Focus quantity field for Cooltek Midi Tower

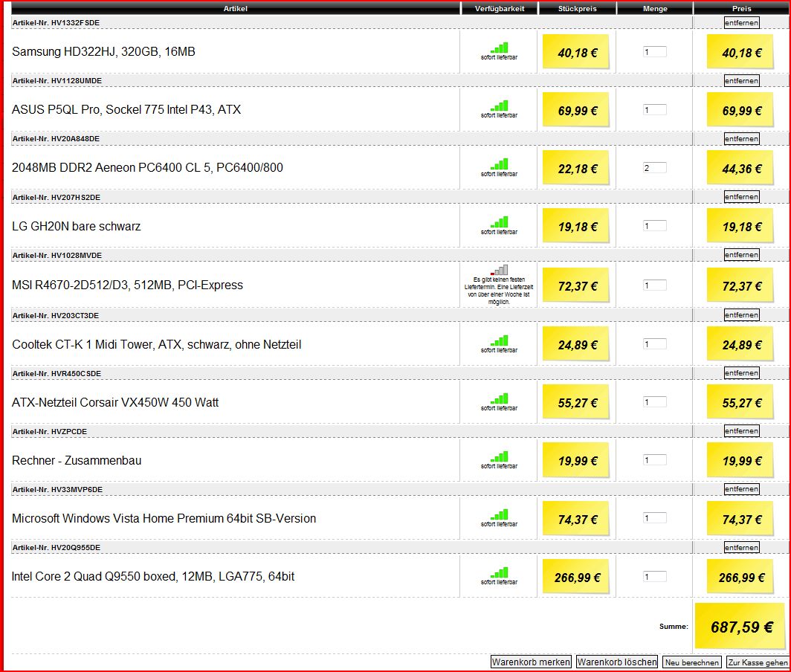[x=655, y=344]
